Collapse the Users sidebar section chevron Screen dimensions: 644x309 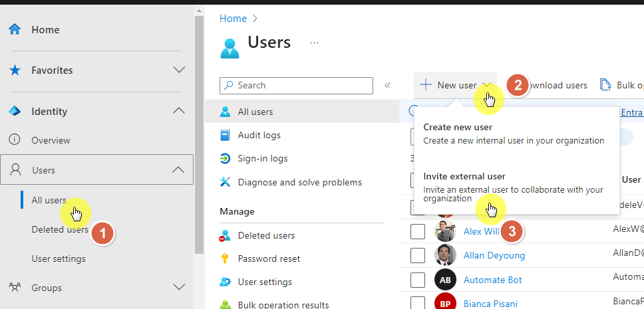pos(178,169)
